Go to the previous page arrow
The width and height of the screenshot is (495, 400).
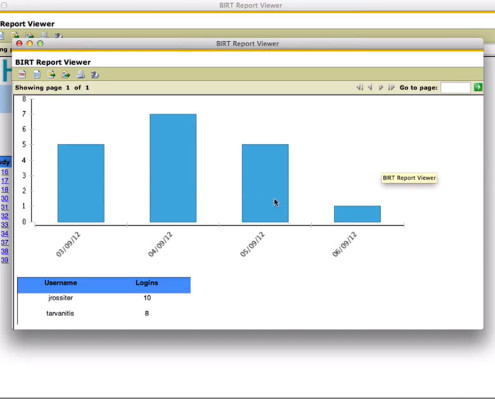(x=370, y=87)
